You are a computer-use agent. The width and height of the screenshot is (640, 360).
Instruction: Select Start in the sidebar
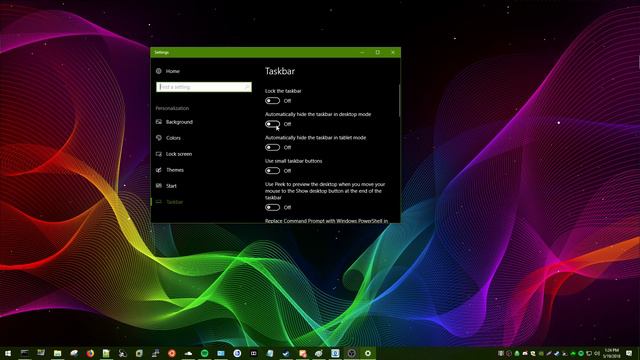[166, 186]
